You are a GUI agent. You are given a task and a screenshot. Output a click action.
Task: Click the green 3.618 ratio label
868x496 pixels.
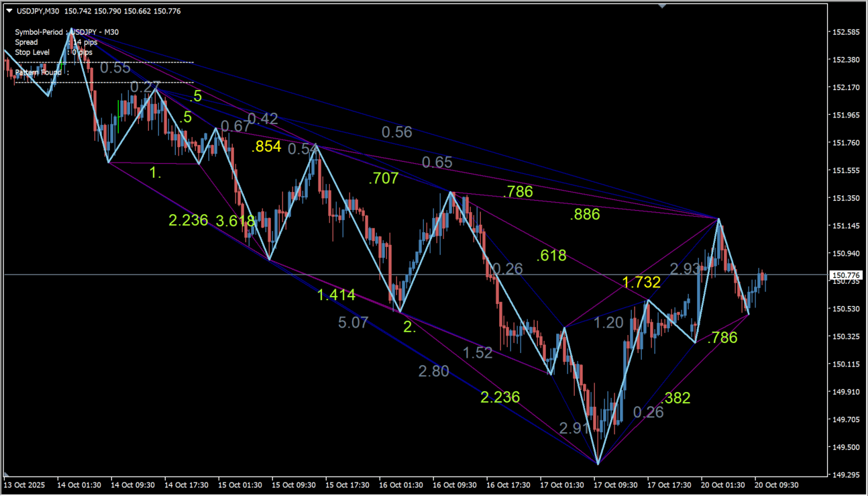coord(235,221)
